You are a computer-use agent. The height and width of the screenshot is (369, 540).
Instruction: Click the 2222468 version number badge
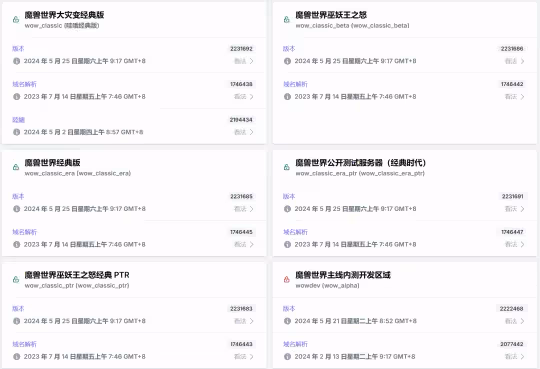[x=511, y=308]
